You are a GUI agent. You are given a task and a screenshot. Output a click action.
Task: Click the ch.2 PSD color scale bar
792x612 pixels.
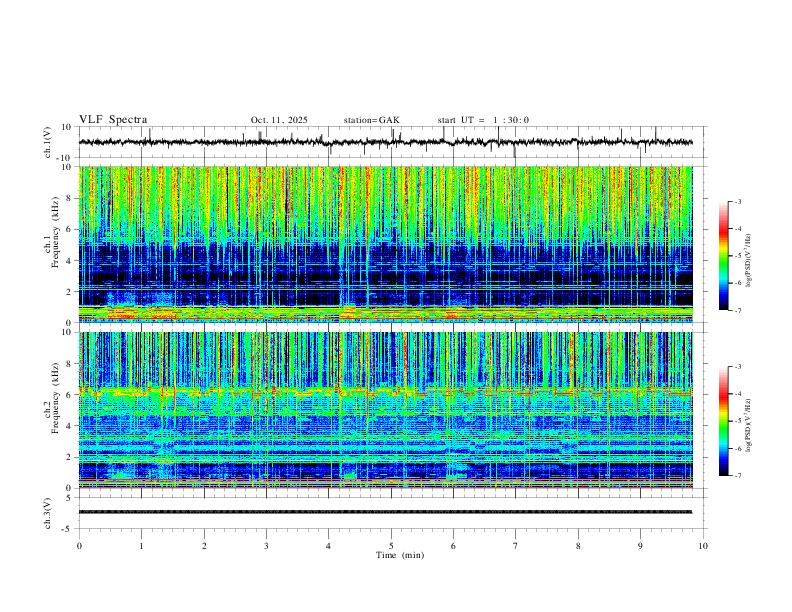724,421
